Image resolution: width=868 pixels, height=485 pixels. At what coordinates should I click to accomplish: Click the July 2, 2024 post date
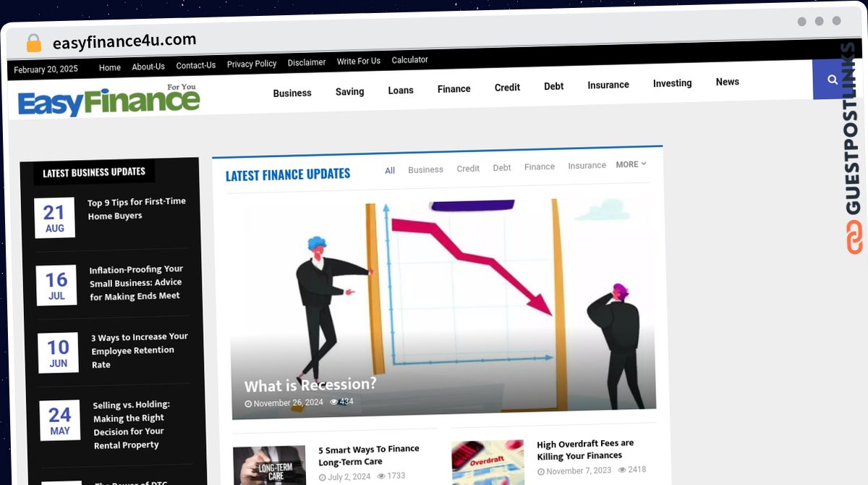coord(344,476)
